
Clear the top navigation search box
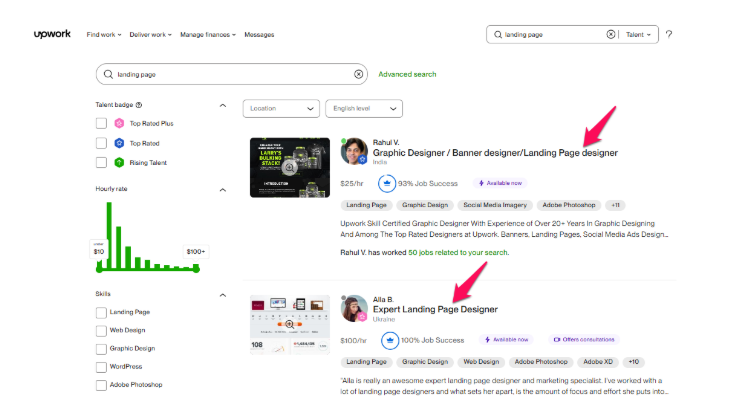click(611, 34)
